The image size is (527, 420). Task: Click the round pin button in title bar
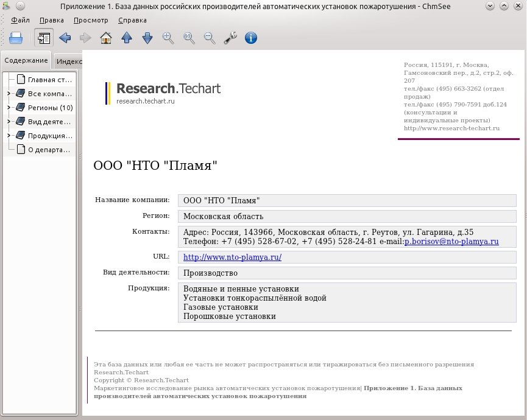point(20,5)
